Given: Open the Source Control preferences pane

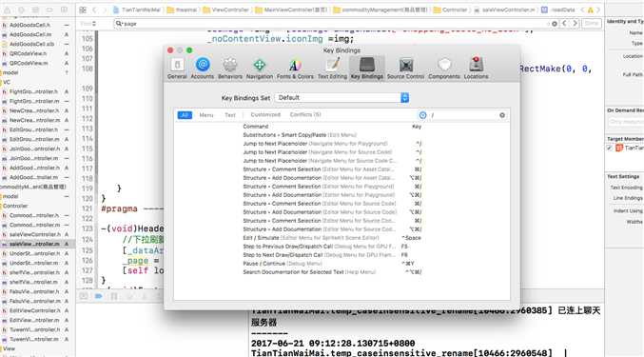Looking at the screenshot, I should point(405,69).
